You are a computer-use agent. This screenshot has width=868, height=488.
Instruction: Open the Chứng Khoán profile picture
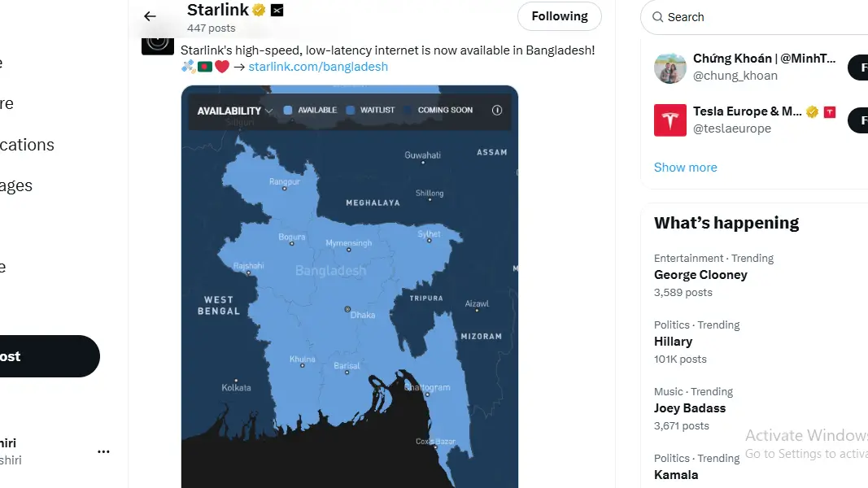[x=670, y=68]
